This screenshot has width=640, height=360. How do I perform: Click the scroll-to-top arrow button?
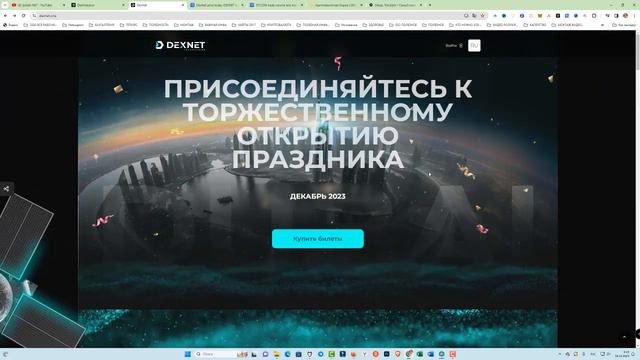point(624,337)
